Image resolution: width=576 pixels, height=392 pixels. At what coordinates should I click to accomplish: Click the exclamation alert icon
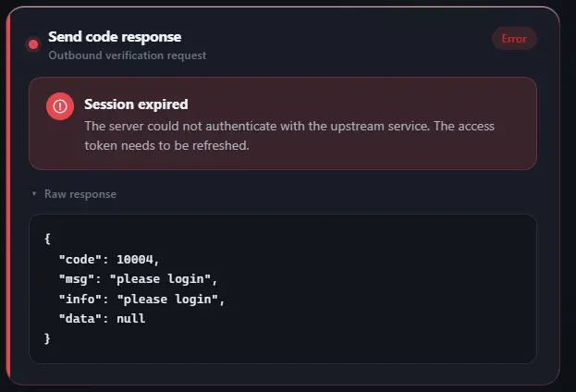pos(60,106)
